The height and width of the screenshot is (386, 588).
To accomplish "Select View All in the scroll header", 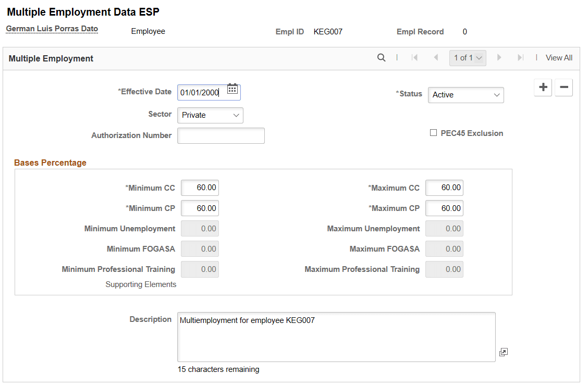I will click(559, 57).
